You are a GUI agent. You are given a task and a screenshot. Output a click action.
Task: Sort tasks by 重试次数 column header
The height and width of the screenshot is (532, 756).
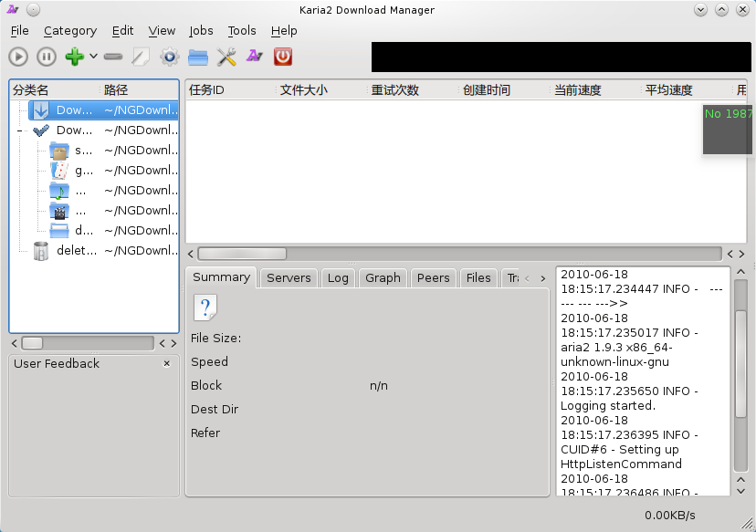click(x=414, y=90)
